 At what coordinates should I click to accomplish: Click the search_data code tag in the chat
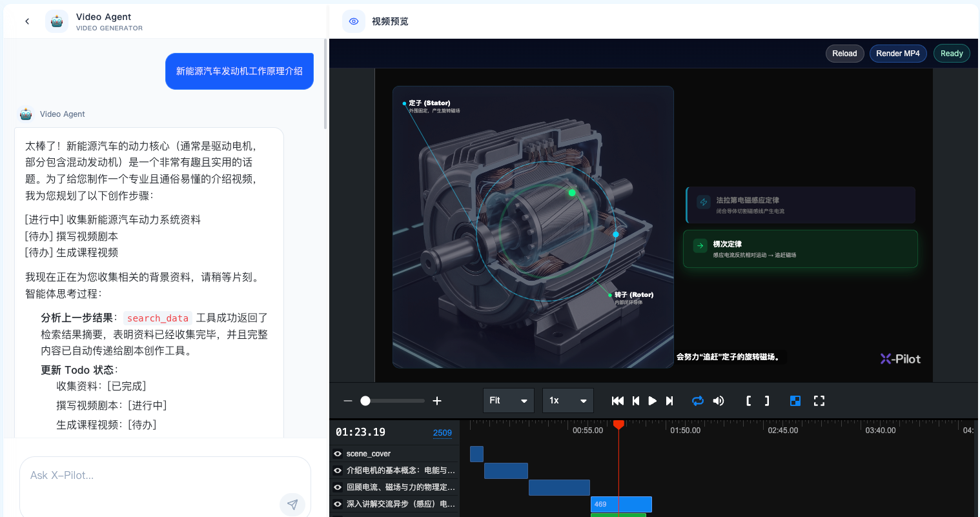coord(158,318)
